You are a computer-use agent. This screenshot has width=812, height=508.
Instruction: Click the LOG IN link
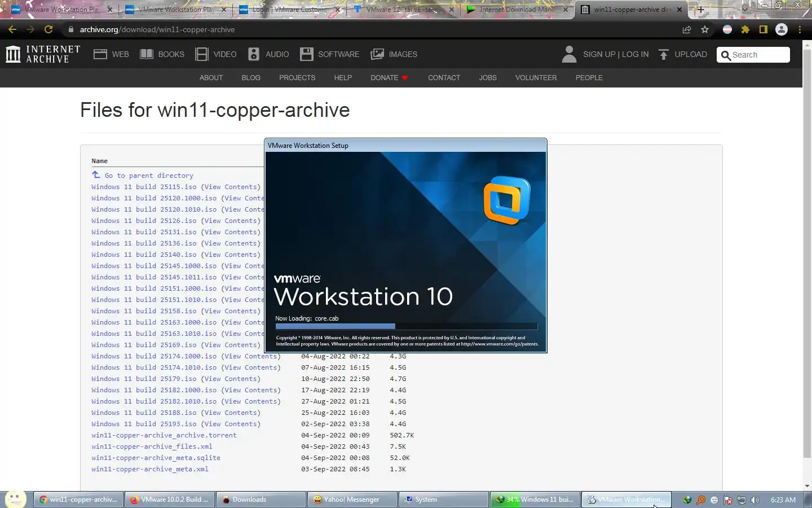(636, 54)
